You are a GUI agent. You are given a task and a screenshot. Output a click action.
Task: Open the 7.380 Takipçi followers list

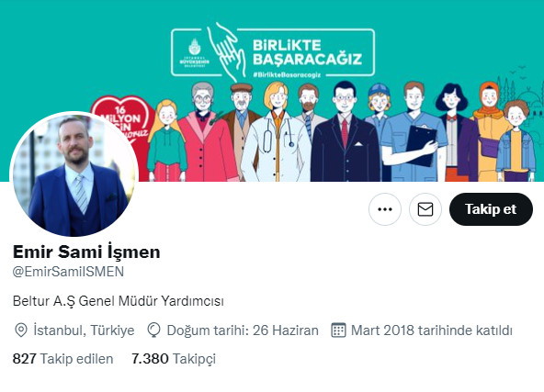[x=174, y=359]
